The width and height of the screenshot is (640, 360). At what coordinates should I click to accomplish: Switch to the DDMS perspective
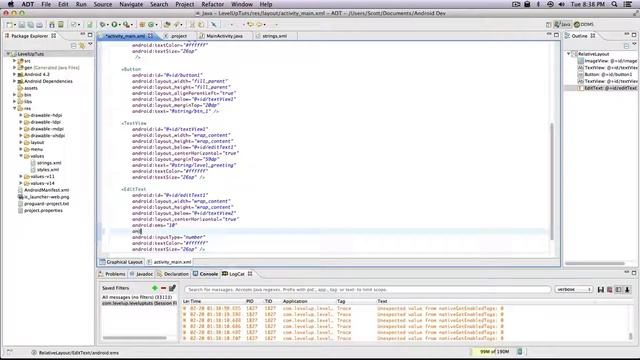tap(584, 24)
